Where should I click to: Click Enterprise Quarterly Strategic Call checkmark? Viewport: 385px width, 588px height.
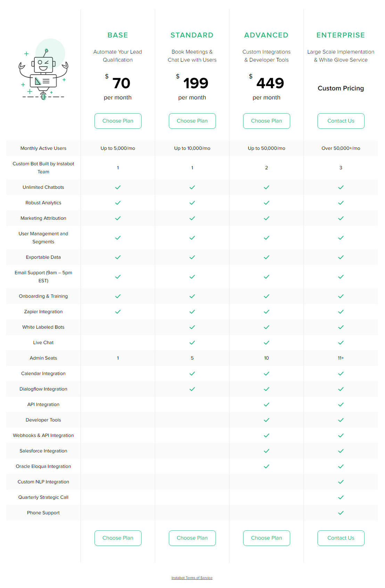click(x=341, y=497)
